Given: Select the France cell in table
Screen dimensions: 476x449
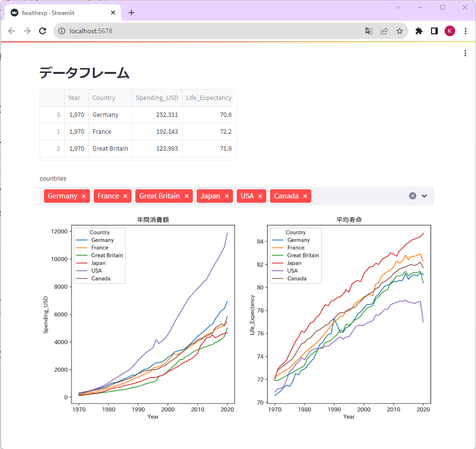Looking at the screenshot, I should click(x=110, y=132).
